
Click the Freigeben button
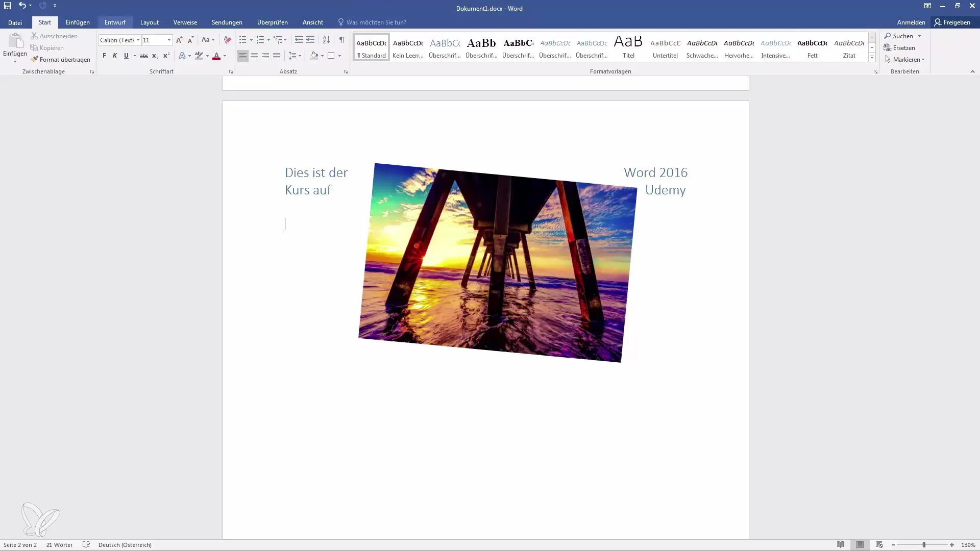(952, 22)
